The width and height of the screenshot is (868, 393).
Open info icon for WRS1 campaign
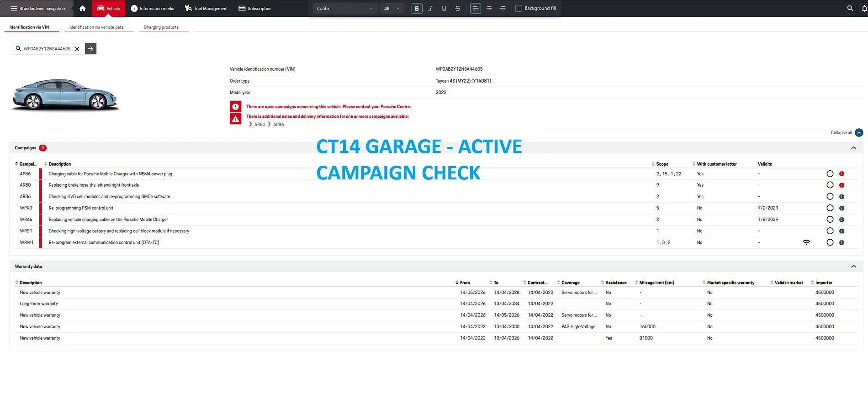[842, 231]
